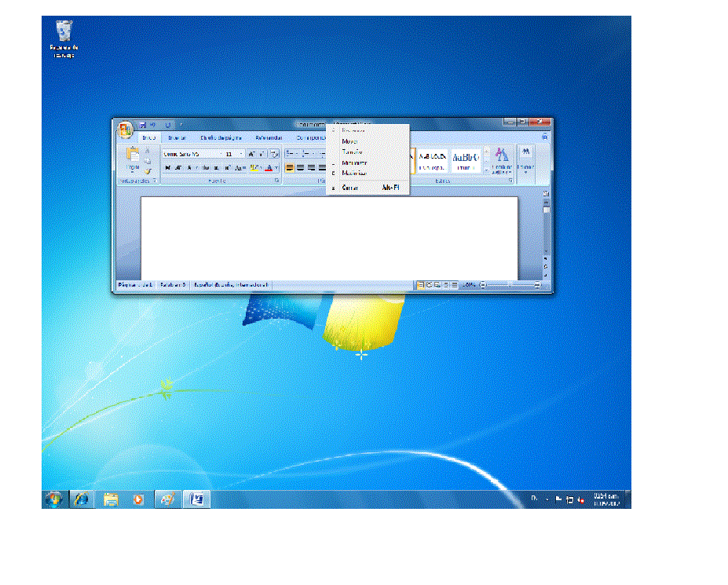Toggle center text alignment button

[301, 168]
